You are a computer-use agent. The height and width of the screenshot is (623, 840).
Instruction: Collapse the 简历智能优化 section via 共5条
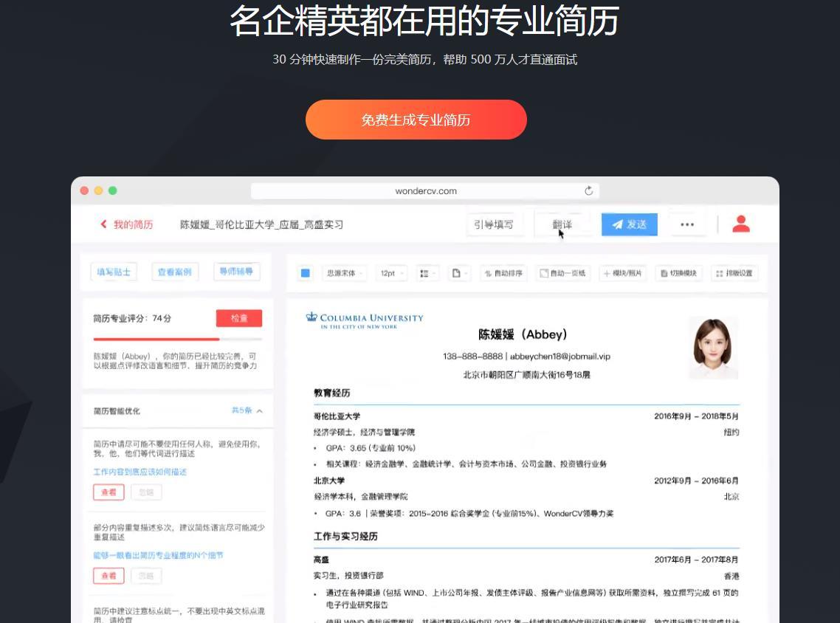pos(247,410)
